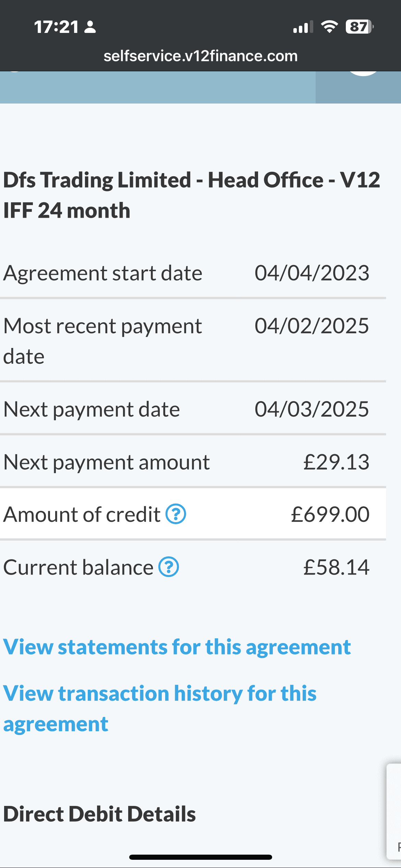401x868 pixels.
Task: Tap the cellular signal bars icon
Action: click(303, 27)
